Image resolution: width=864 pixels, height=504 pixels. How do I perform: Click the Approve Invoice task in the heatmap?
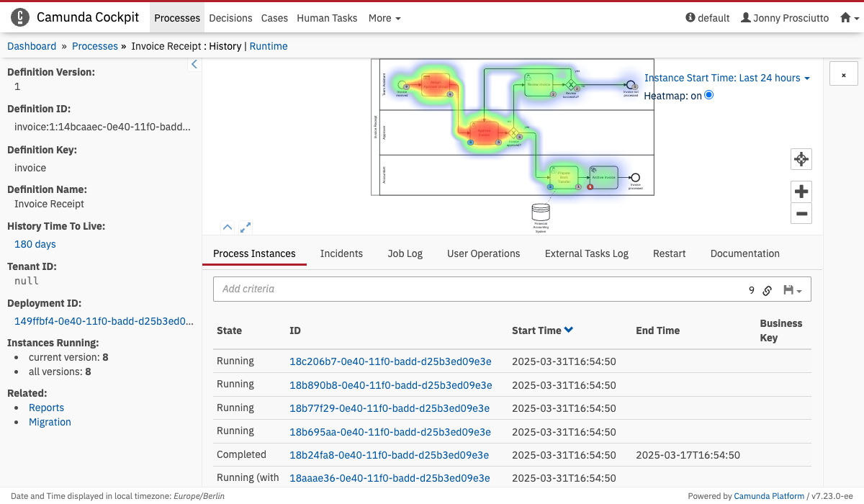point(484,132)
